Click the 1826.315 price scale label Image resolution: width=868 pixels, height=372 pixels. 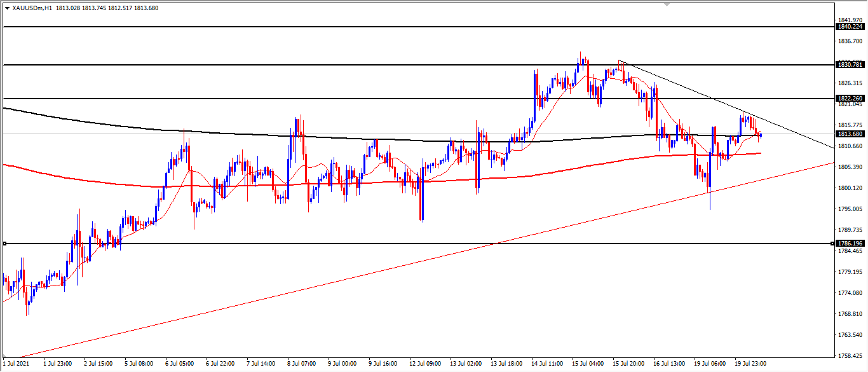tap(851, 83)
